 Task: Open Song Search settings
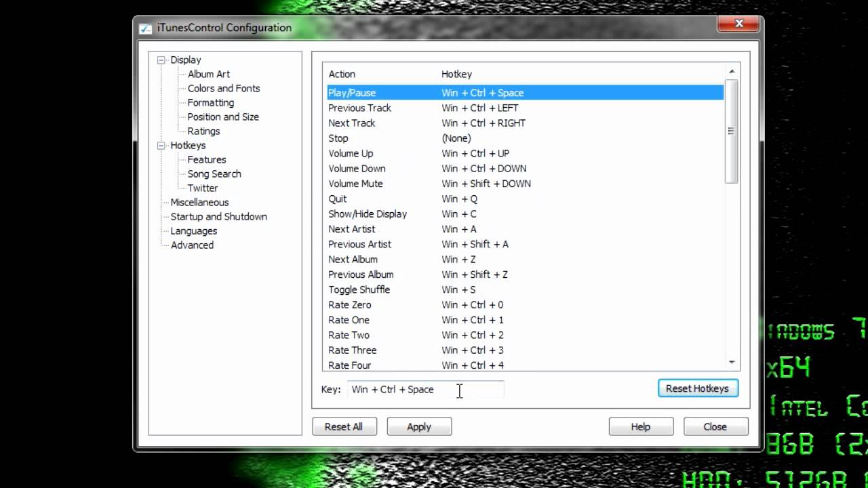214,174
